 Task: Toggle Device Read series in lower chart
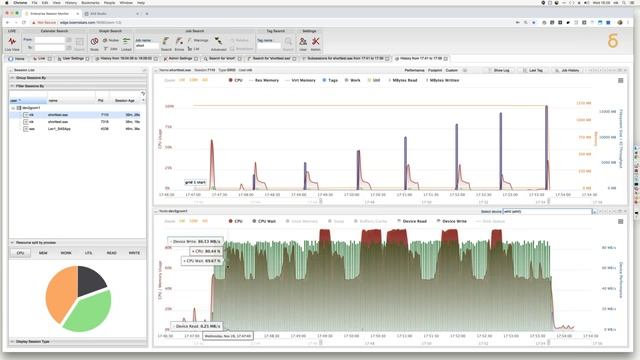click(412, 221)
